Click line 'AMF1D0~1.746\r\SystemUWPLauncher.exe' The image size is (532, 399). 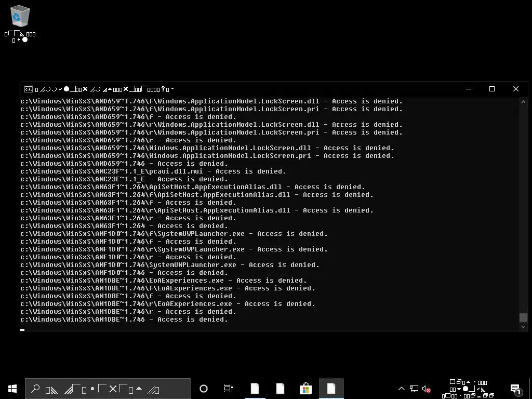174,249
